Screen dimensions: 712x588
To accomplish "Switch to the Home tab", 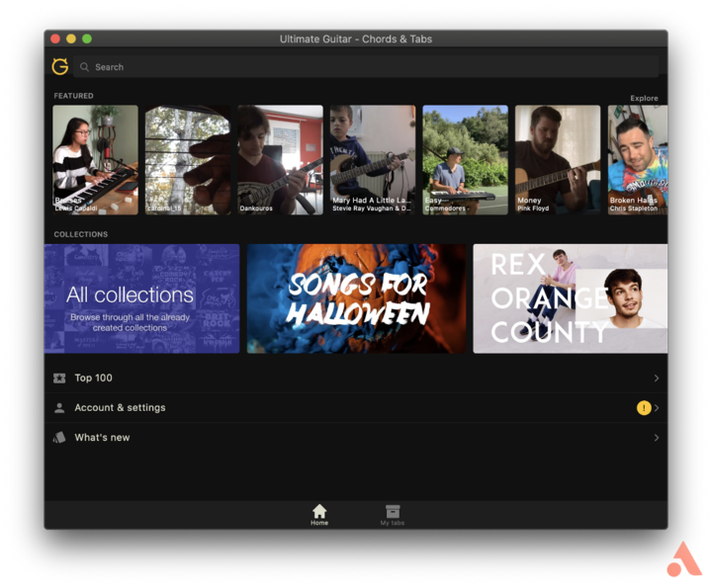I will pyautogui.click(x=319, y=515).
